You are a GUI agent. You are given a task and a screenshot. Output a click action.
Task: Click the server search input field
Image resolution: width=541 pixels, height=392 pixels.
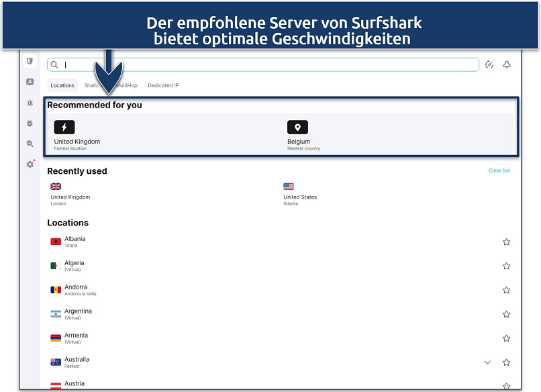click(201, 64)
